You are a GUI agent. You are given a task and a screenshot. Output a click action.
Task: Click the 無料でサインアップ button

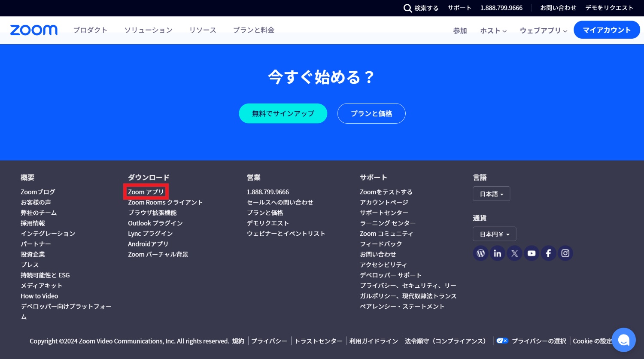tap(283, 113)
